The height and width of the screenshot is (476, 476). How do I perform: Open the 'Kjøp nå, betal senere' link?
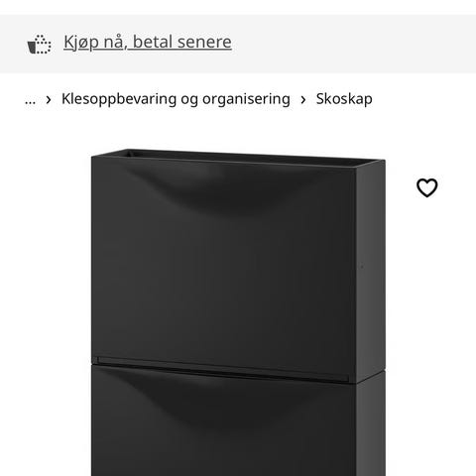[x=148, y=42]
